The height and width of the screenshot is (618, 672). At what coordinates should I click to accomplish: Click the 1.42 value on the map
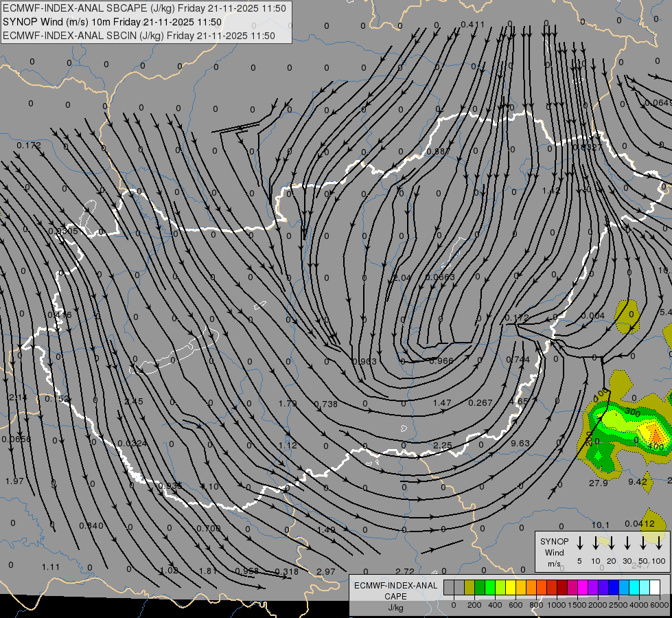pos(551,190)
